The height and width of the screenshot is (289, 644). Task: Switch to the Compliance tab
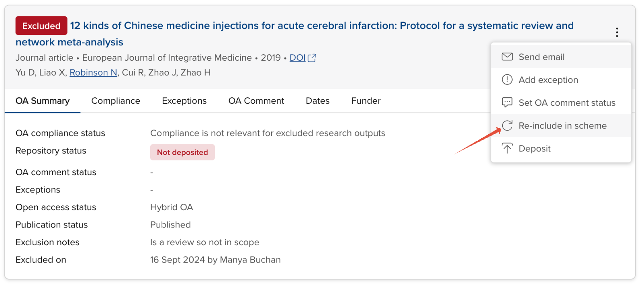[116, 101]
